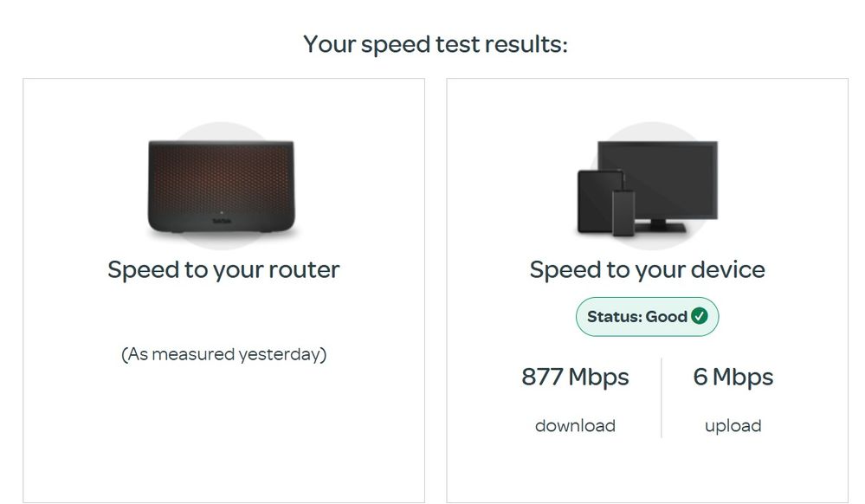The height and width of the screenshot is (504, 865).
Task: Click the Status: Good badge
Action: click(647, 316)
